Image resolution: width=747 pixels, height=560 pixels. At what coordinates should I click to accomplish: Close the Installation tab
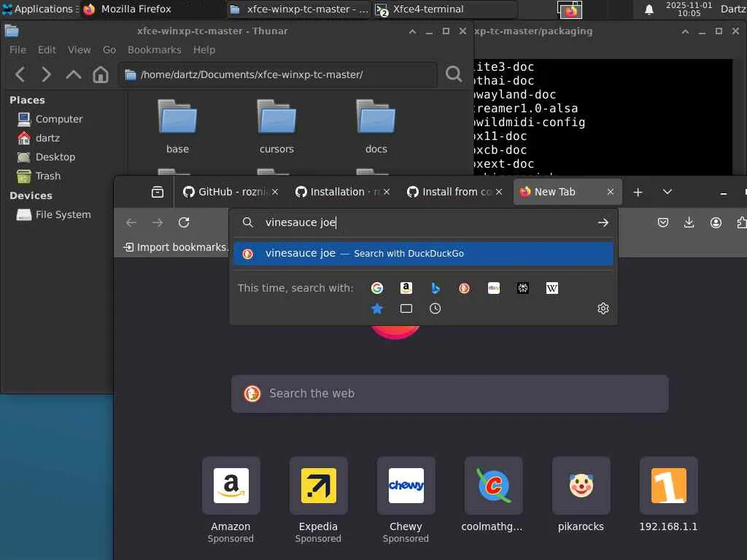(x=387, y=192)
